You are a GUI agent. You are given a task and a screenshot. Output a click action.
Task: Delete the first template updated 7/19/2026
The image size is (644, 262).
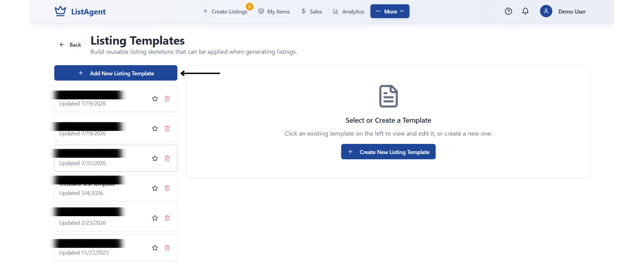pos(167,99)
